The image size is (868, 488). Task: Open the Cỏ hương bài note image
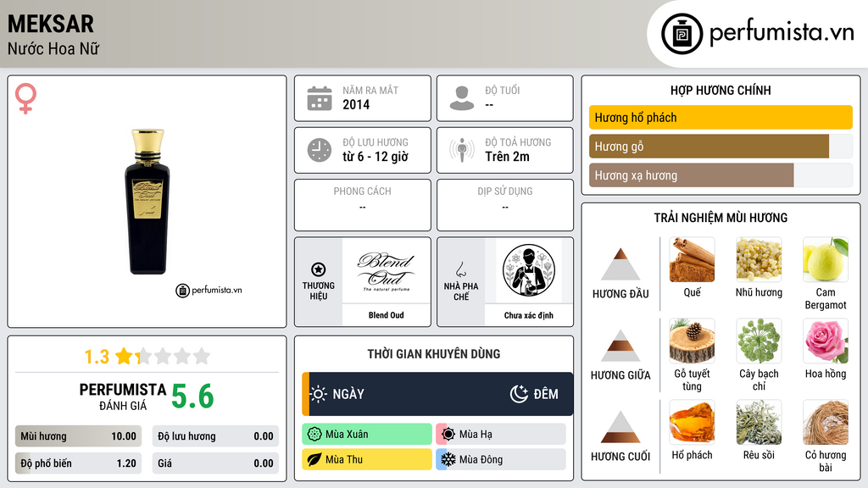click(x=826, y=423)
